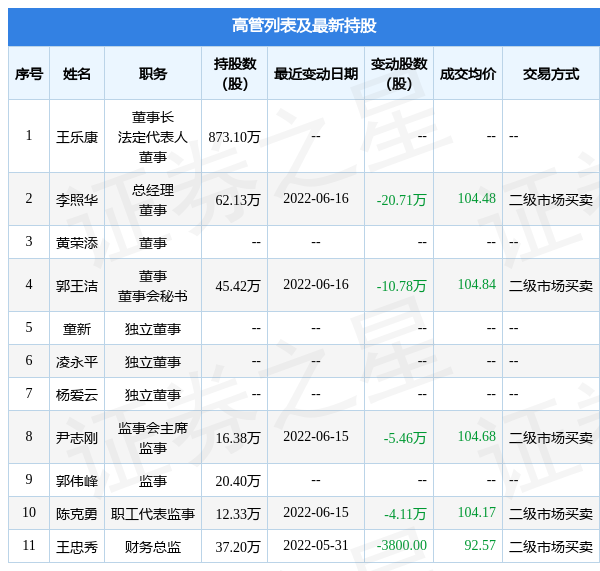This screenshot has width=600, height=571.
Task: Click holdings value 16.38万
Action: [238, 438]
